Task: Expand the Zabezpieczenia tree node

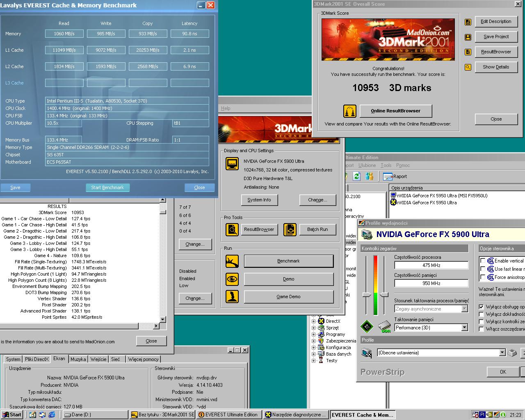Action: point(314,341)
